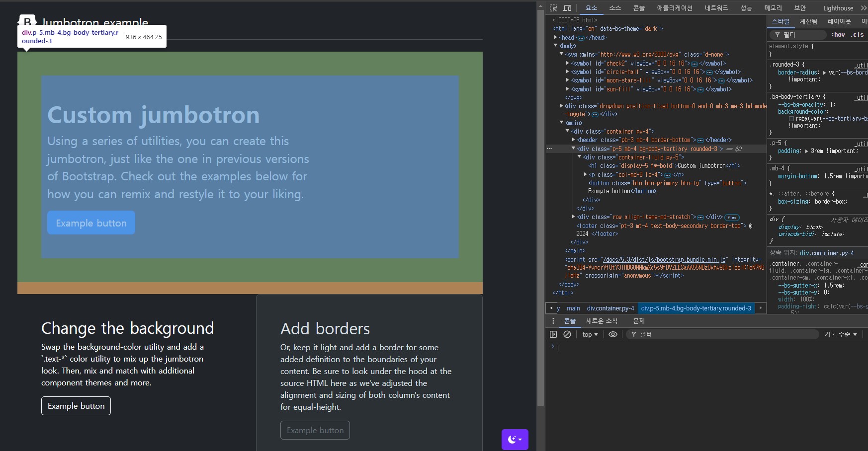The image size is (868, 451).
Task: Expand the symbol check2 node
Action: tap(568, 63)
